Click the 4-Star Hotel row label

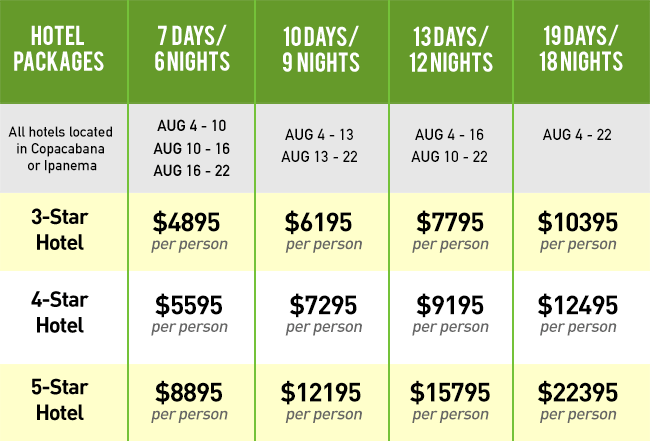coord(62,315)
